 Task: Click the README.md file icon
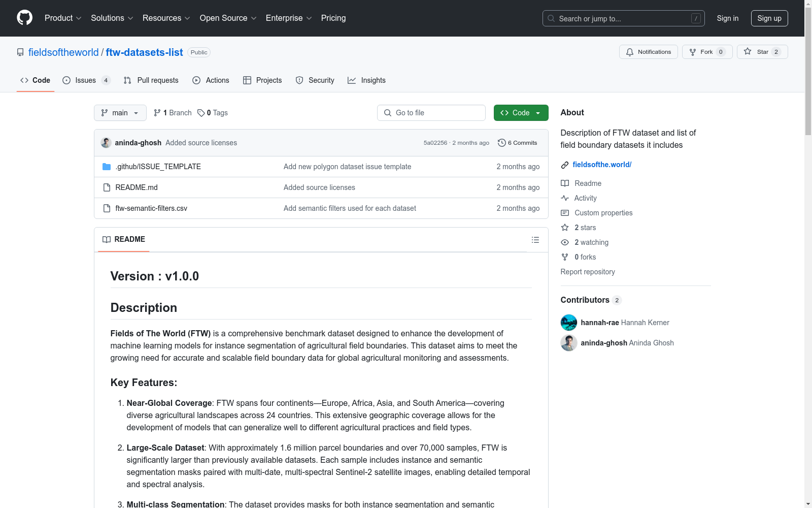[107, 187]
